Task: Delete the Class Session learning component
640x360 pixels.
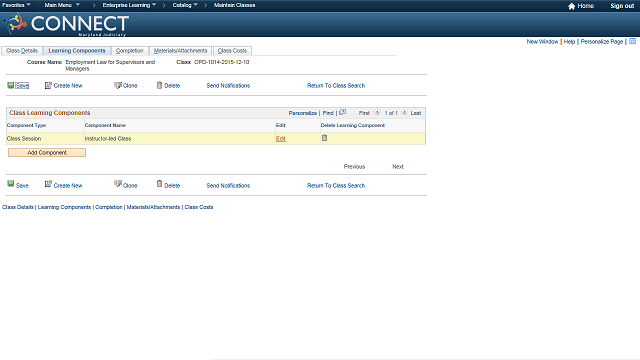Action: (324, 138)
